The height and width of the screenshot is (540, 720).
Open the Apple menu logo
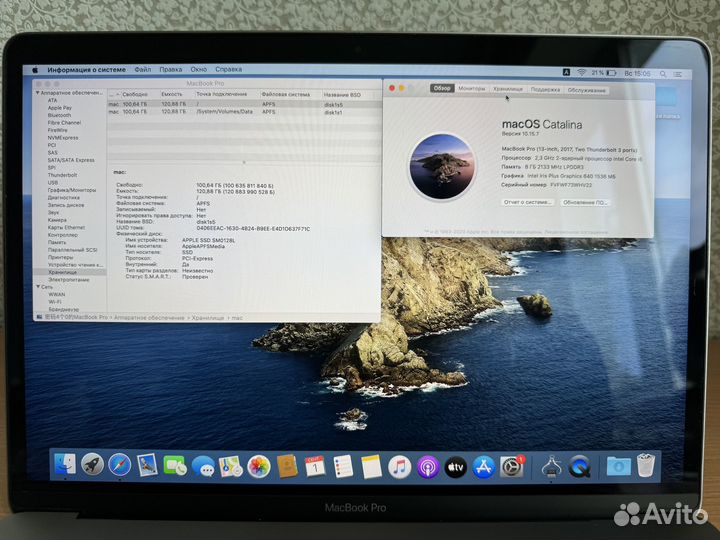(35, 70)
